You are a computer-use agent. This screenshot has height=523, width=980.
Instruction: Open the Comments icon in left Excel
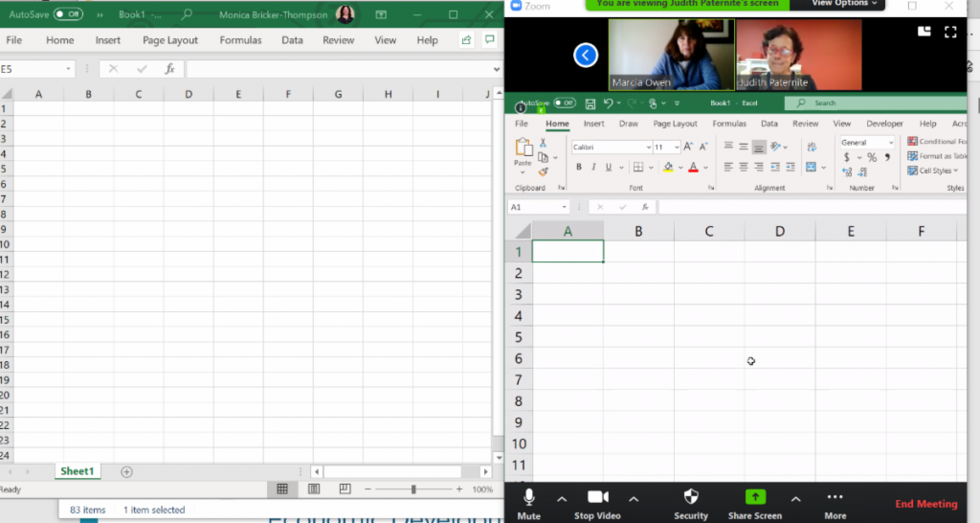point(489,40)
